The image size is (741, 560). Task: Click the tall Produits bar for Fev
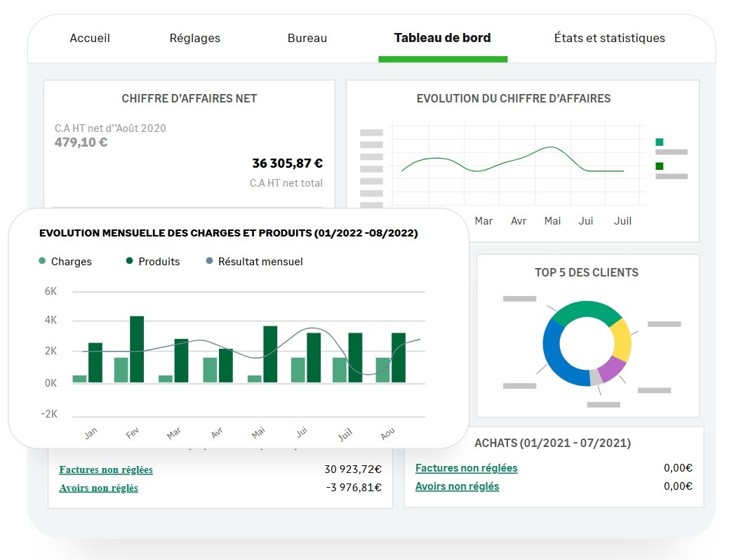tap(137, 349)
